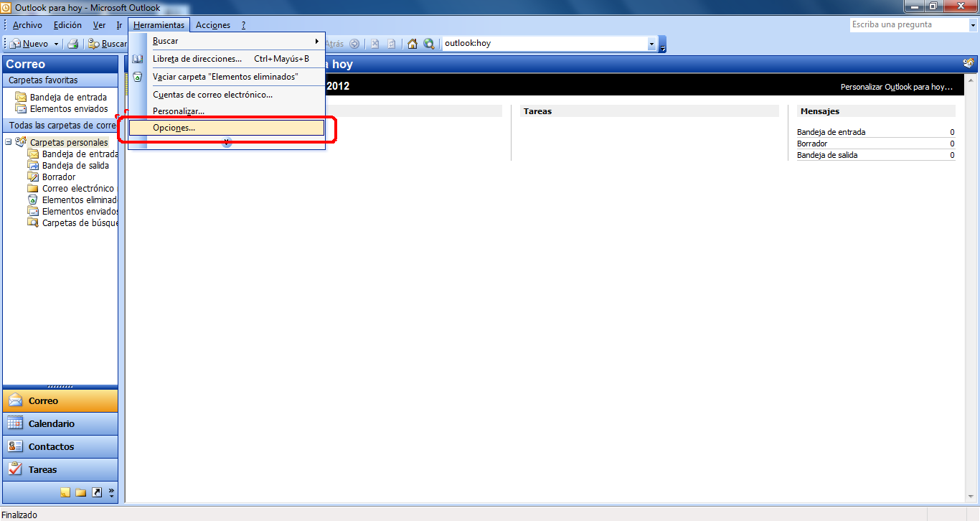This screenshot has width=980, height=521.
Task: Click the 'Escriba una pregunta' help field
Action: point(909,25)
